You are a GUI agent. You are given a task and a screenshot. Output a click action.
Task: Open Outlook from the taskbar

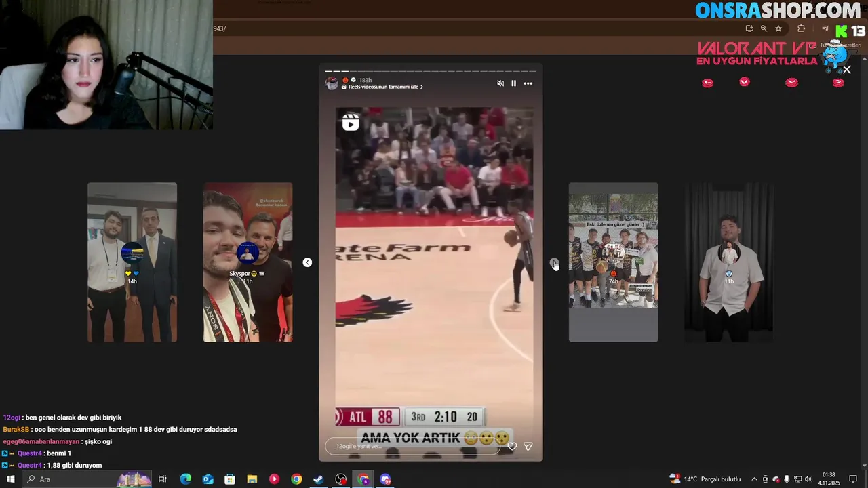coord(208,479)
